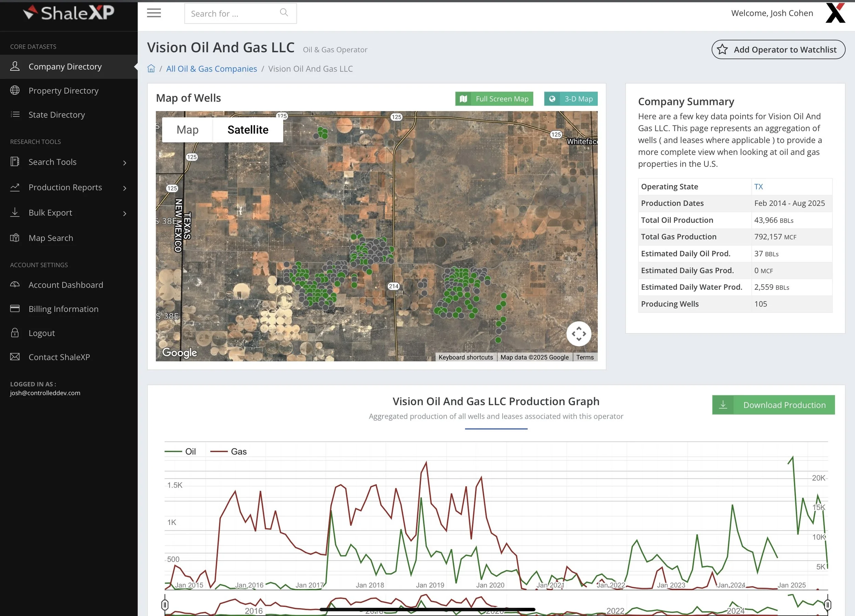Click the X profile logo
The height and width of the screenshot is (616, 855).
click(x=835, y=13)
